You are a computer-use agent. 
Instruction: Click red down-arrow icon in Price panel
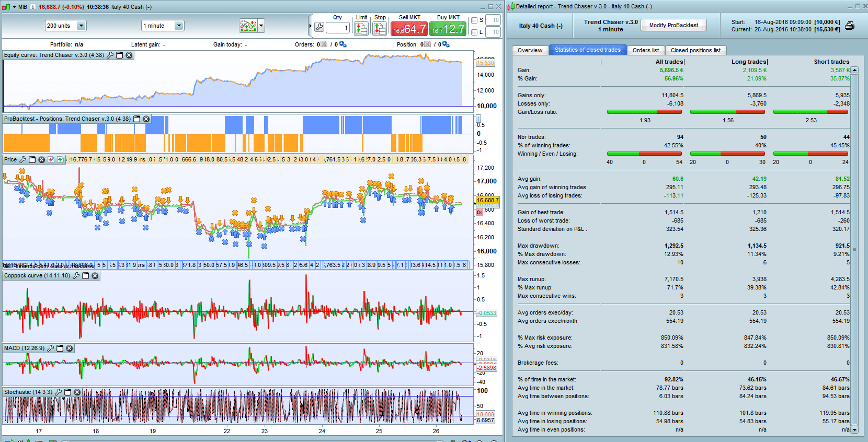click(51, 160)
